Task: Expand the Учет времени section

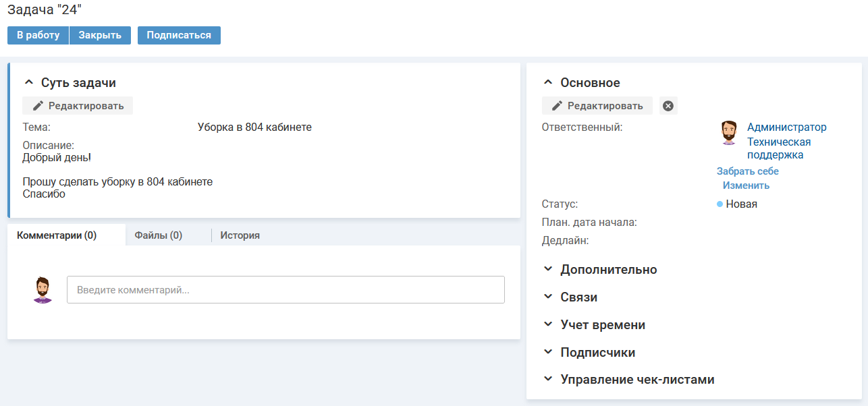Action: point(548,324)
